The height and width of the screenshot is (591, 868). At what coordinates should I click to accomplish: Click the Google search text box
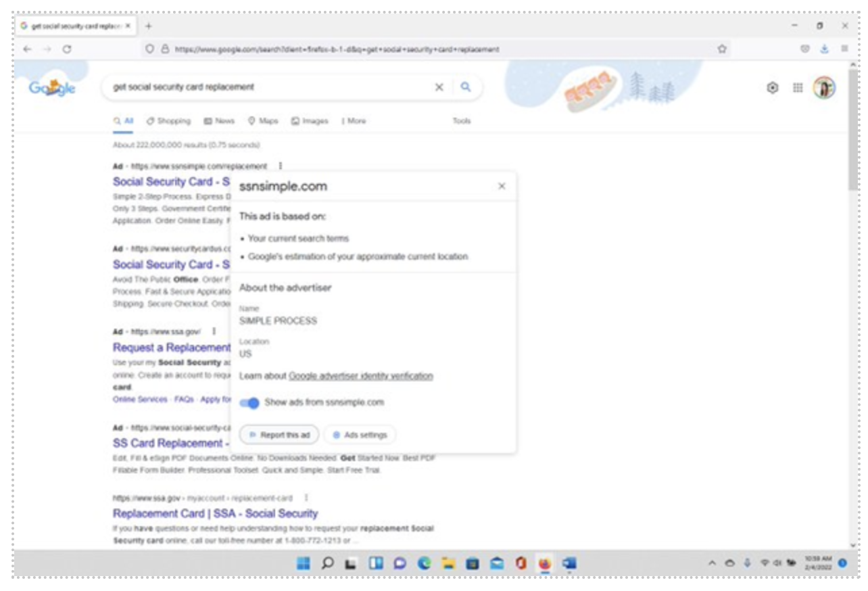[270, 87]
